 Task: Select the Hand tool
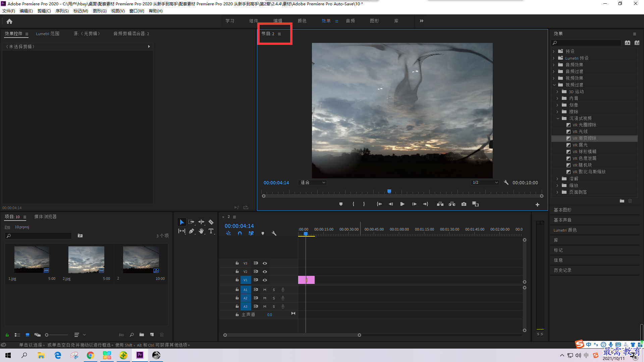(201, 231)
